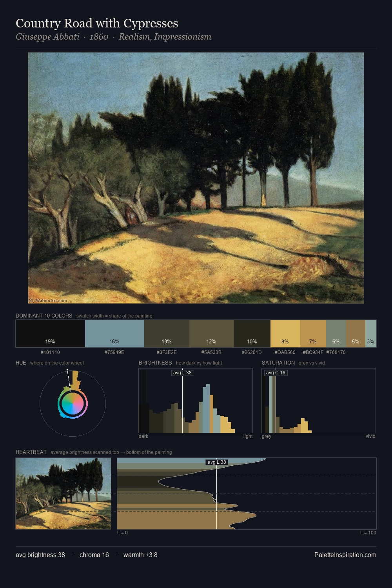The height and width of the screenshot is (588, 392).
Task: Click the 3% pale blue swatch
Action: [371, 334]
